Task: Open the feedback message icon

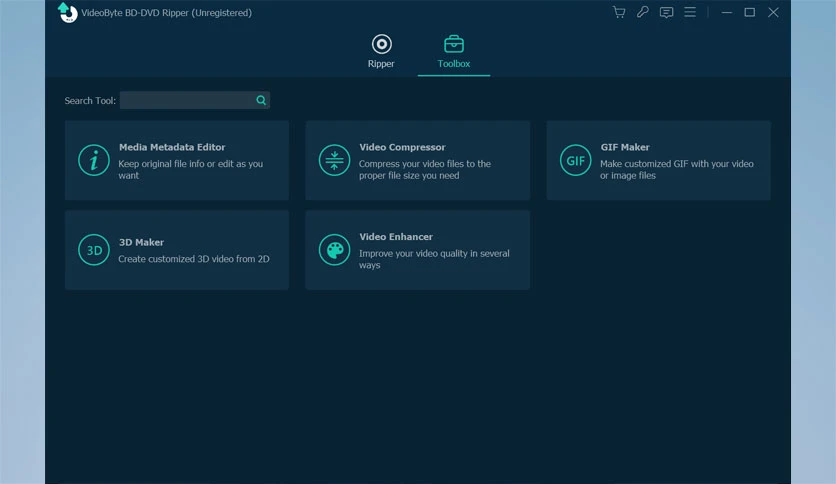Action: (666, 12)
